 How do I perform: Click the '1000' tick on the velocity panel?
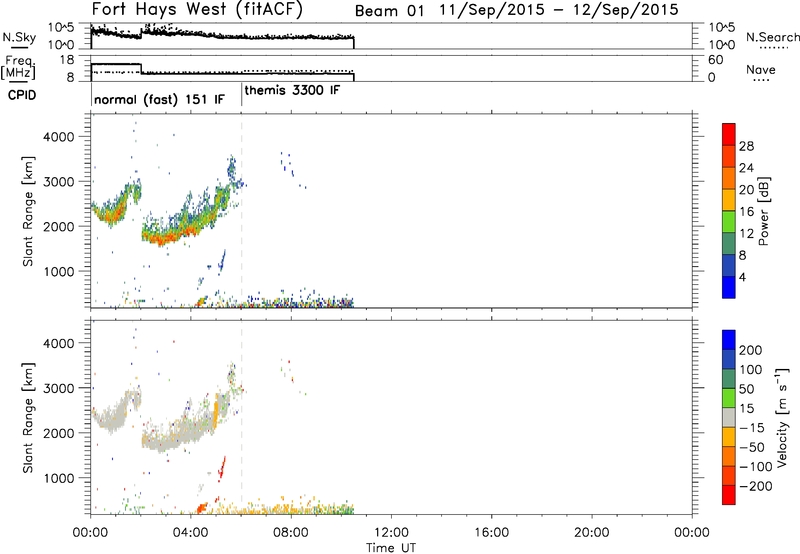tap(58, 478)
